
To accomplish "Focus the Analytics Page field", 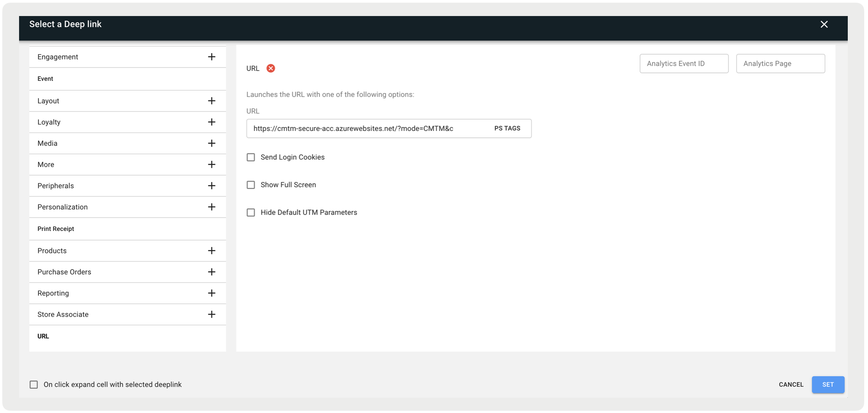I will (x=780, y=64).
